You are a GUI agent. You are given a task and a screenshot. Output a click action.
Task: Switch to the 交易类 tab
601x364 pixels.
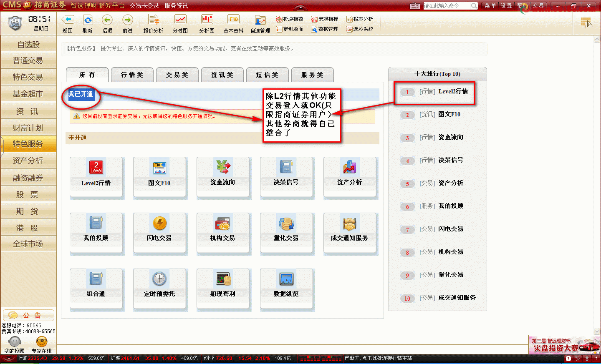click(x=177, y=75)
